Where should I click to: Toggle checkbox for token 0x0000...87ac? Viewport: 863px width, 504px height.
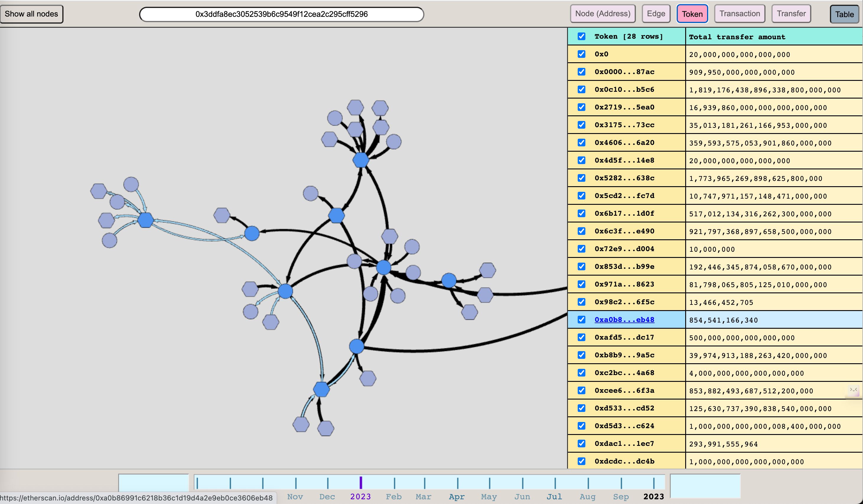[582, 72]
